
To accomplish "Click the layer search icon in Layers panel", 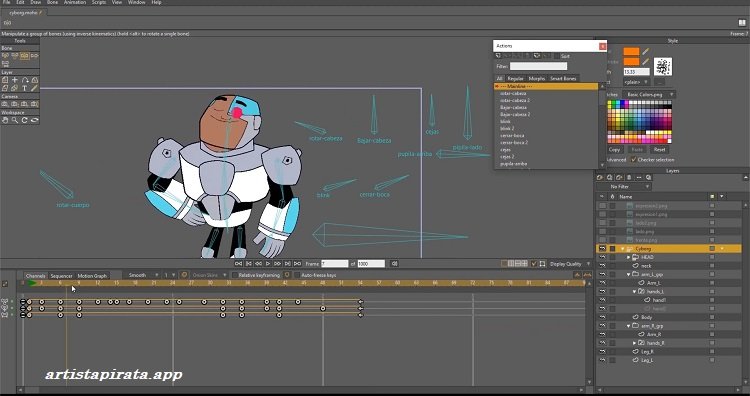I will tap(649, 177).
